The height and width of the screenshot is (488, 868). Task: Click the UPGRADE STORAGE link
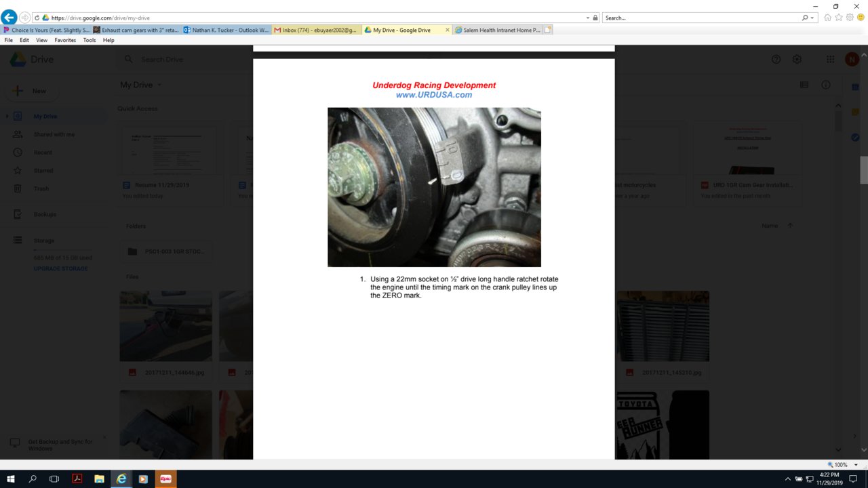pos(61,269)
